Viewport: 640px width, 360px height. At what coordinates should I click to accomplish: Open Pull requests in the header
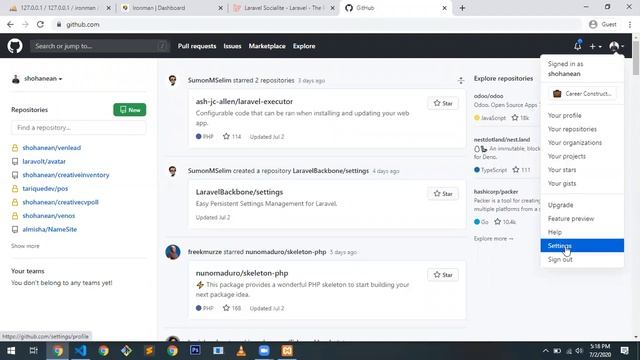(x=197, y=46)
